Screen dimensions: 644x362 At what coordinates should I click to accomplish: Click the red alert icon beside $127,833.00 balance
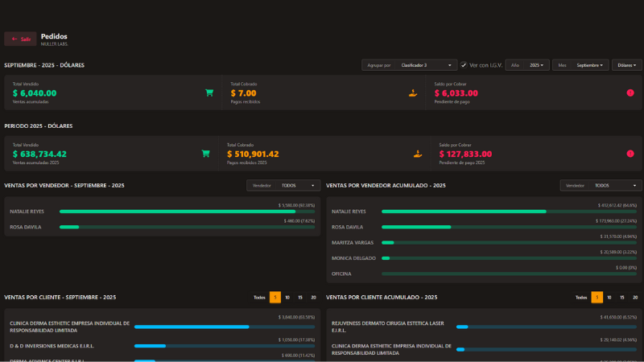630,154
